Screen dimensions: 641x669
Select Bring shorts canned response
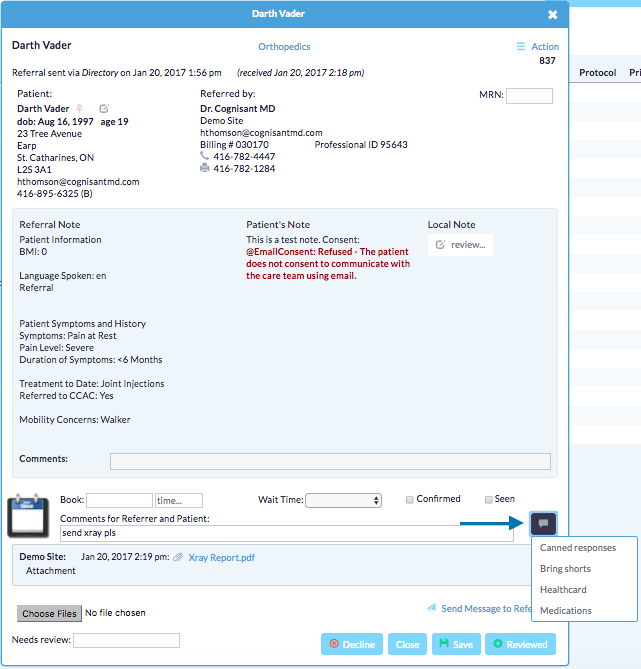[565, 569]
